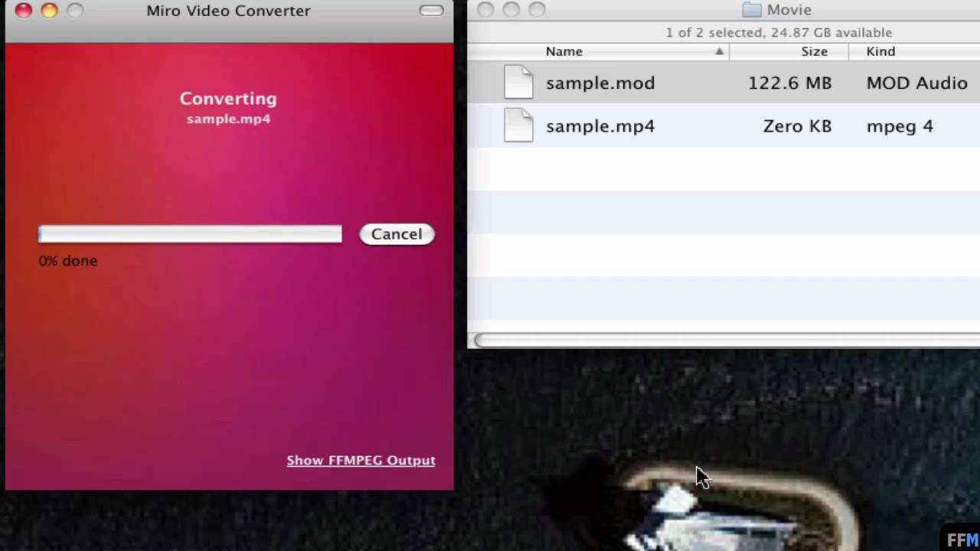Sort Finder list by Size column
This screenshot has width=980, height=551.
(814, 51)
